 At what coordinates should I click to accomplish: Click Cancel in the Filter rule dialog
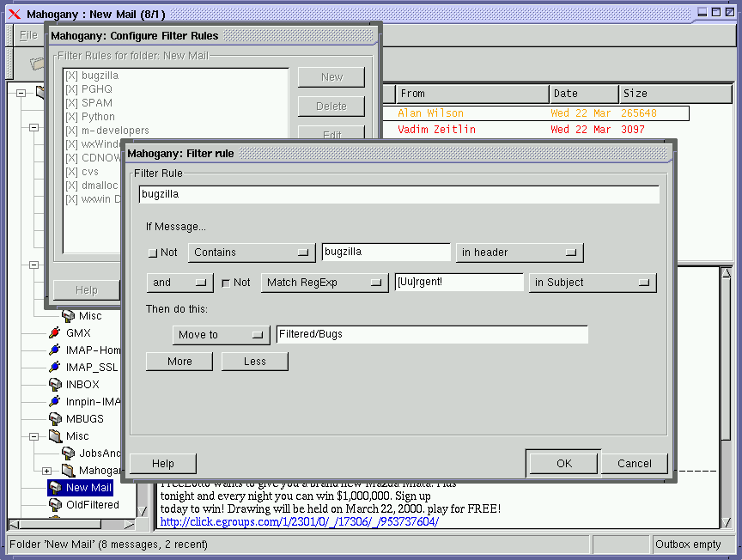(634, 464)
